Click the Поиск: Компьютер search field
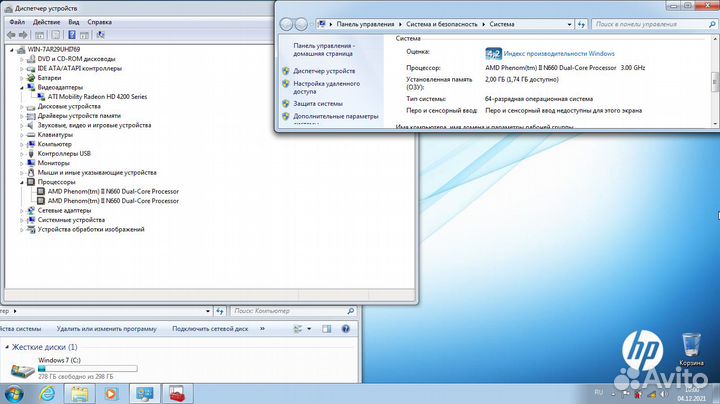This screenshot has height=404, width=720. pyautogui.click(x=293, y=311)
